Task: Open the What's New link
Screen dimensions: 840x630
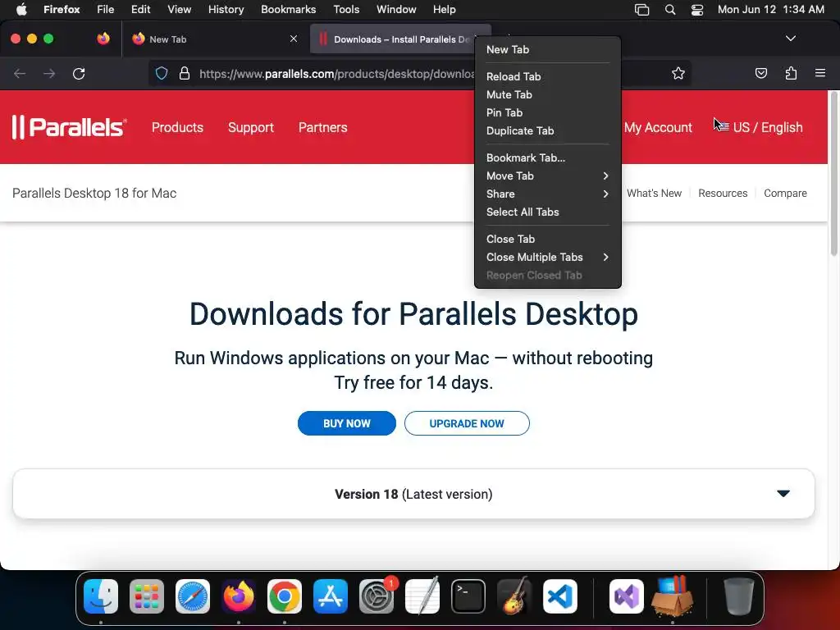Action: (654, 194)
